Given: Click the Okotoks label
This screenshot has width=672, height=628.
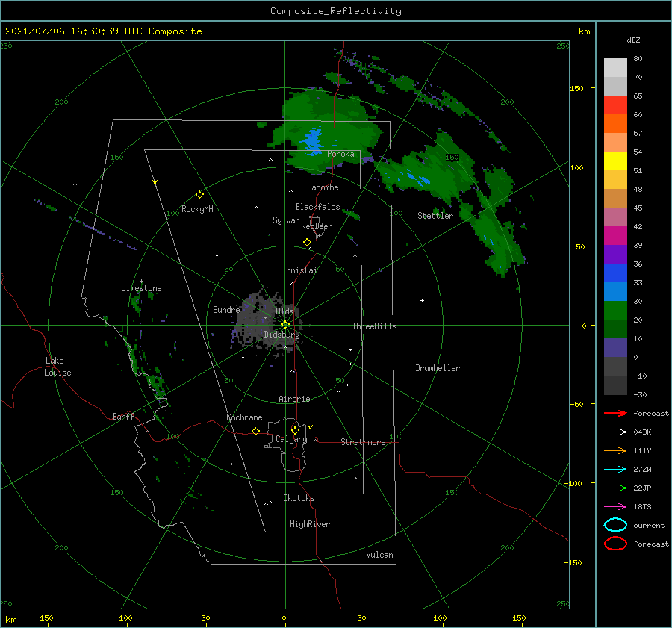Looking at the screenshot, I should click(x=299, y=498).
